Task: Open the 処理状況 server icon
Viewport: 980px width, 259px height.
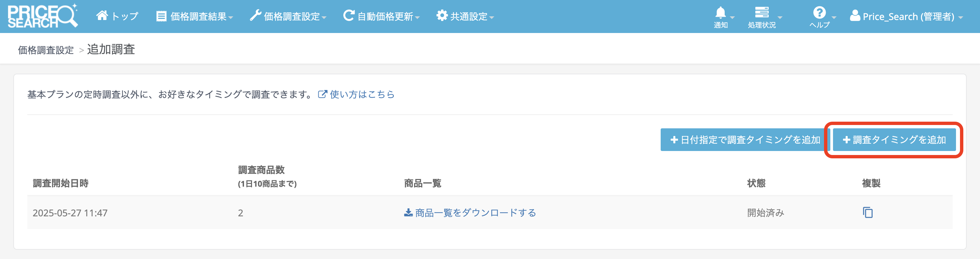Action: [762, 13]
